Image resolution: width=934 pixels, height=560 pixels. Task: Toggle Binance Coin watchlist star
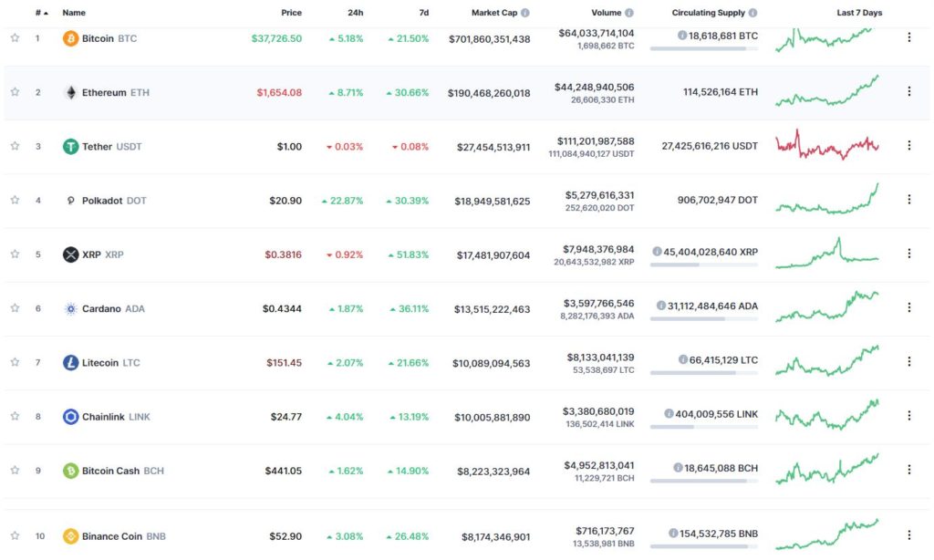pyautogui.click(x=15, y=536)
